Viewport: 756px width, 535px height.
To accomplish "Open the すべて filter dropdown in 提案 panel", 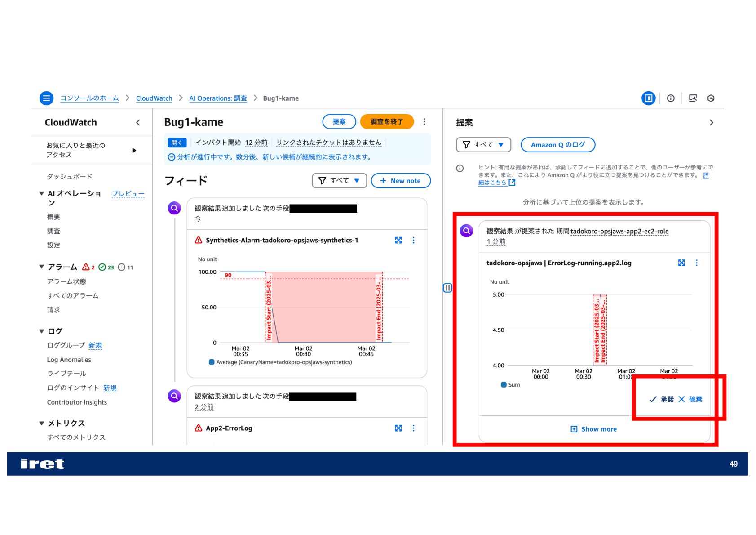I will pos(483,144).
